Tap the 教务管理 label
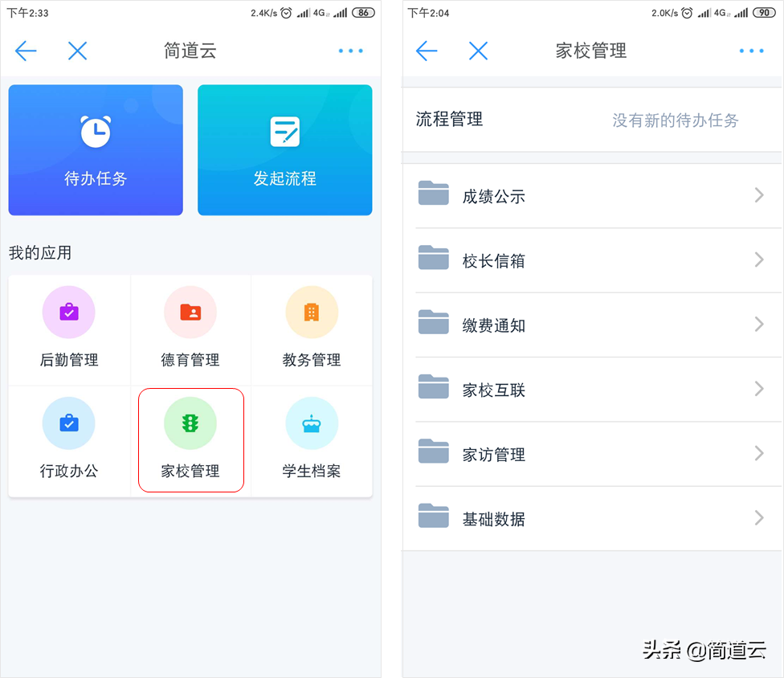Viewport: 784px width, 678px height. pyautogui.click(x=312, y=360)
